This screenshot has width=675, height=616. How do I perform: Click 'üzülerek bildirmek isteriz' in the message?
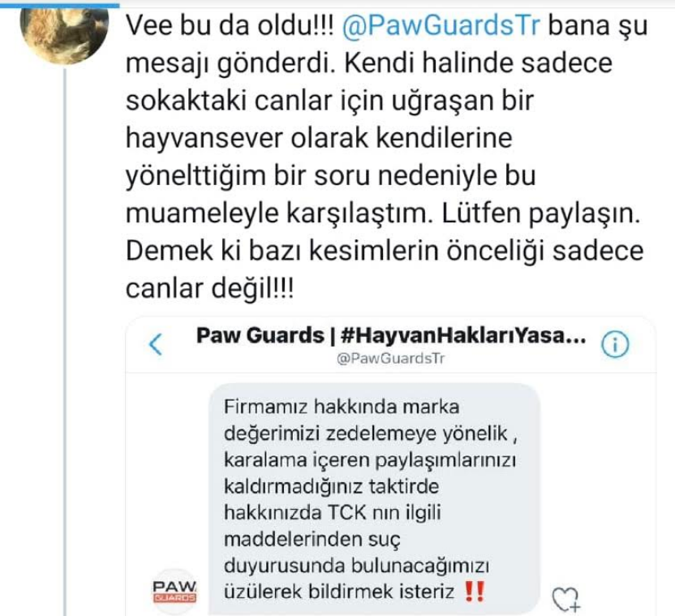[x=339, y=592]
